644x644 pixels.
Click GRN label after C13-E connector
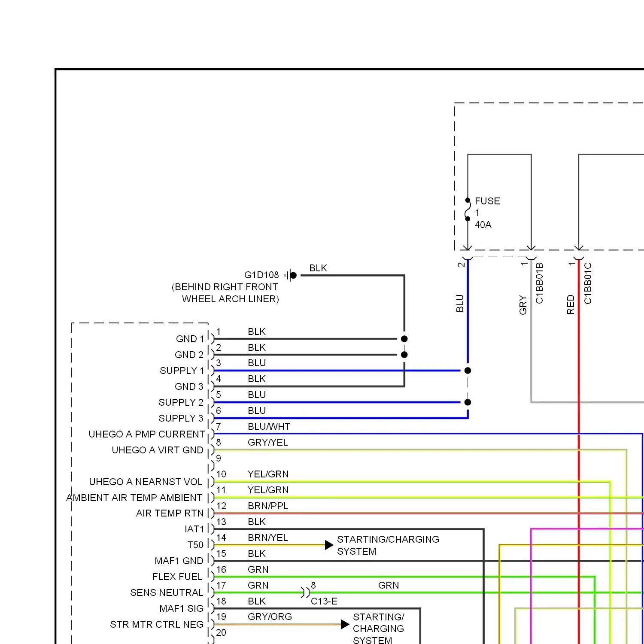(389, 585)
